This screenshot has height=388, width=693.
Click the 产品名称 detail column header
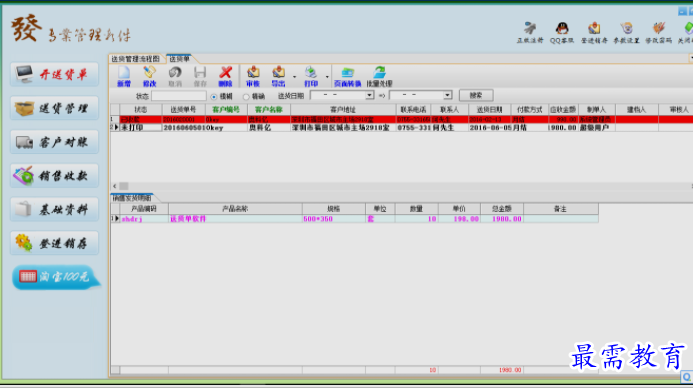(x=235, y=209)
